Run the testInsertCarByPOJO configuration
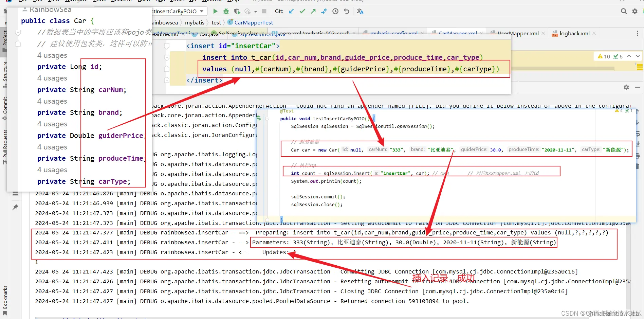Screen dimensions: 644x319 coord(215,11)
